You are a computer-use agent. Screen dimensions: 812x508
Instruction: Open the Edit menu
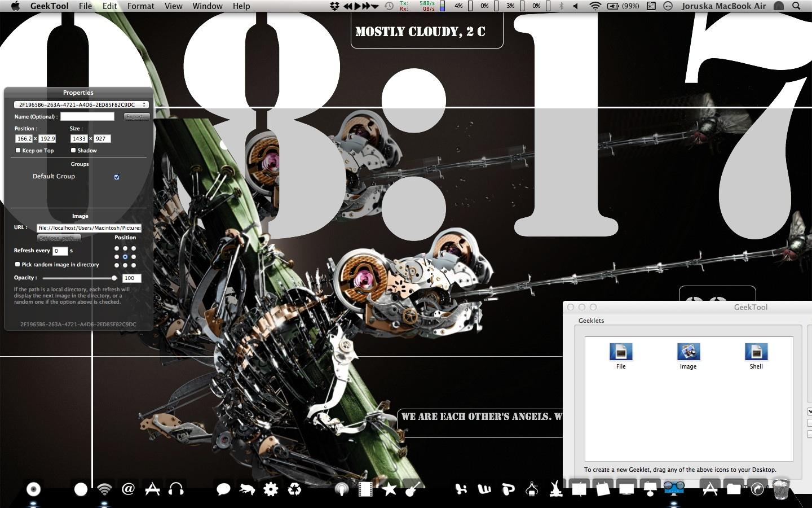(x=109, y=6)
